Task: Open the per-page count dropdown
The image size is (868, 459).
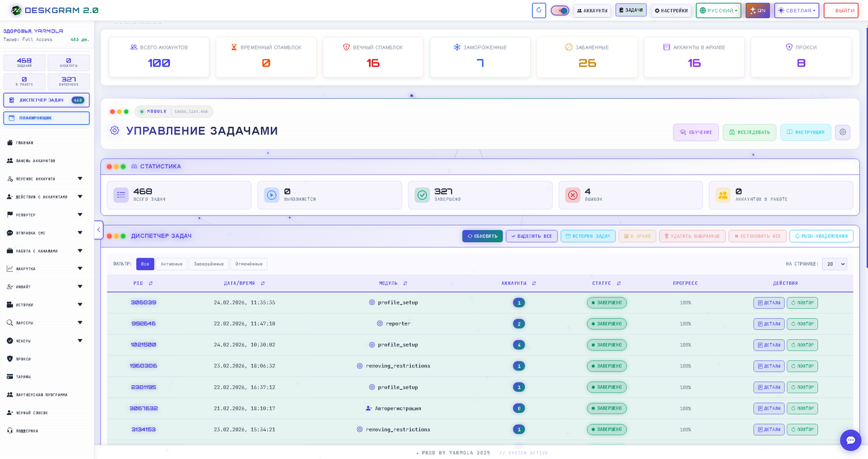Action: (834, 264)
